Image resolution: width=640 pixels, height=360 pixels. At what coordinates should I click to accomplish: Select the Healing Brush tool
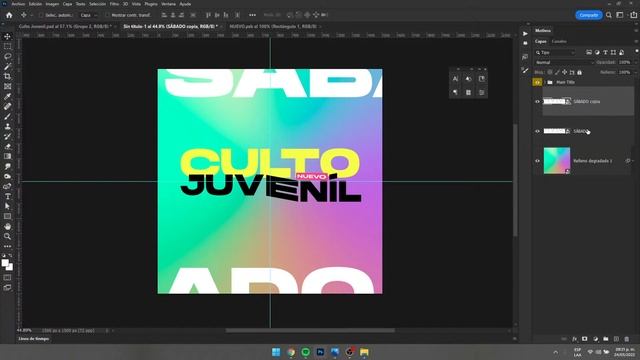tap(7, 106)
